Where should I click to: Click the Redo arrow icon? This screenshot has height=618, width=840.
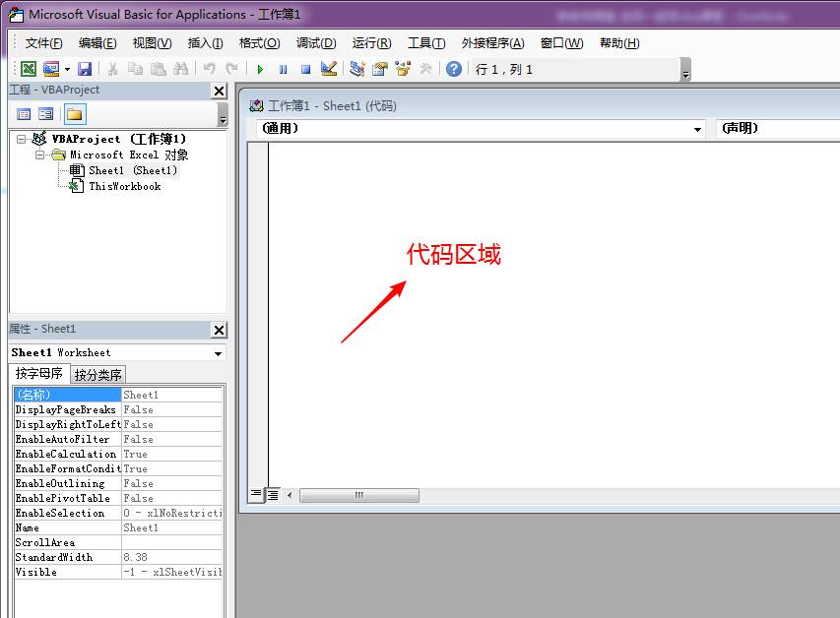point(231,69)
